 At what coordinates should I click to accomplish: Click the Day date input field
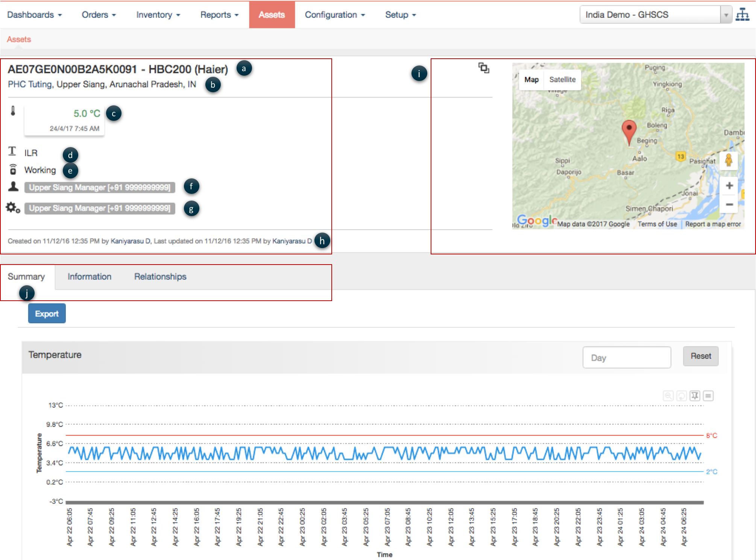click(x=627, y=358)
